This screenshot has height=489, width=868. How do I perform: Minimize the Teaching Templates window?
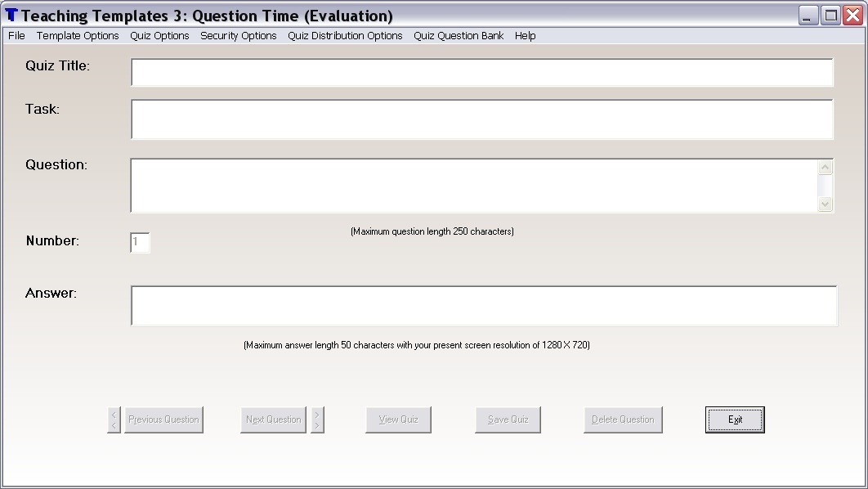click(808, 15)
